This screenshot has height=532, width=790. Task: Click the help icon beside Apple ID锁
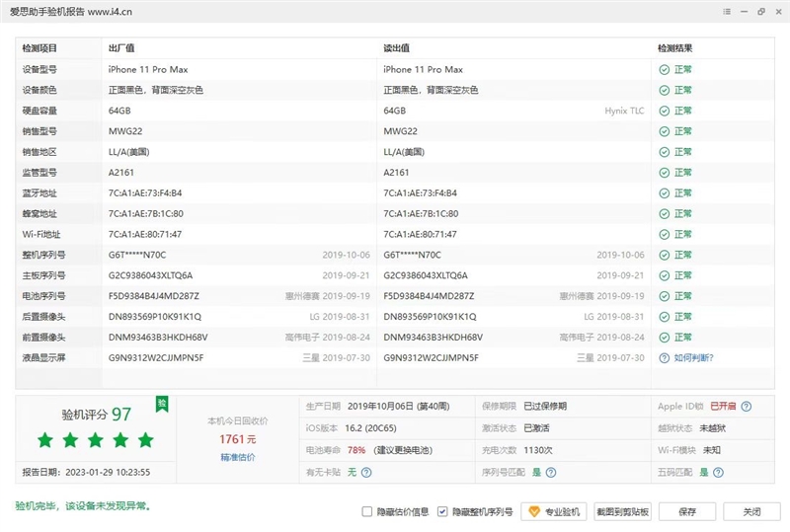(x=747, y=407)
